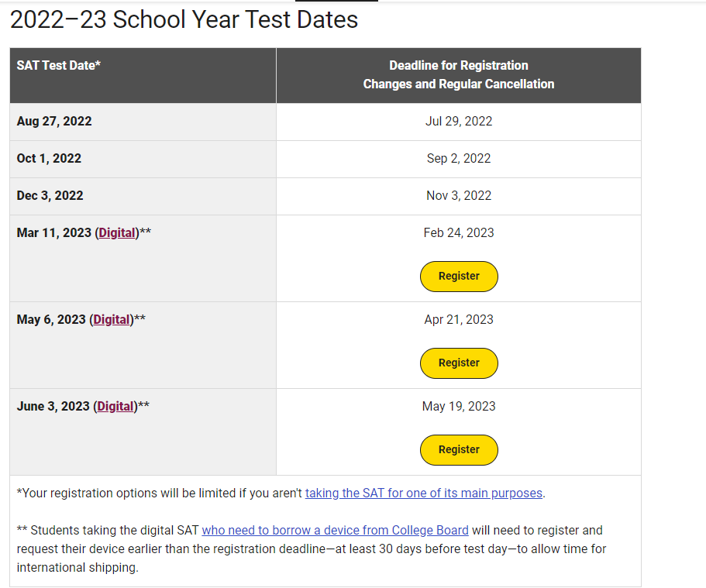Open the Digital link for May 6, 2023

pyautogui.click(x=111, y=319)
